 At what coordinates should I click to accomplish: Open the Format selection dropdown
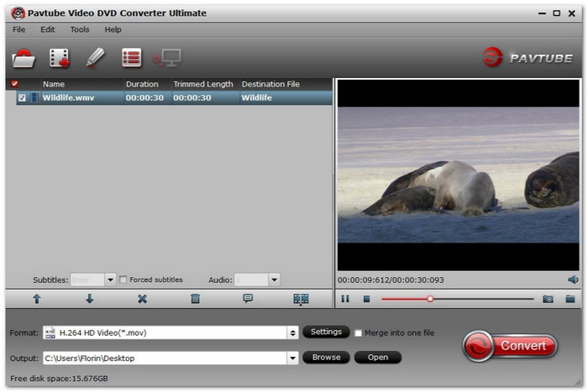pyautogui.click(x=292, y=332)
